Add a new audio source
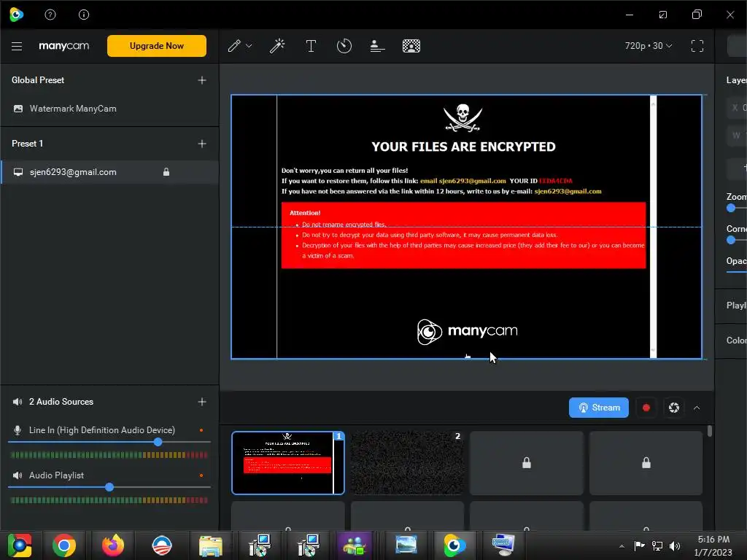747x560 pixels. click(202, 402)
